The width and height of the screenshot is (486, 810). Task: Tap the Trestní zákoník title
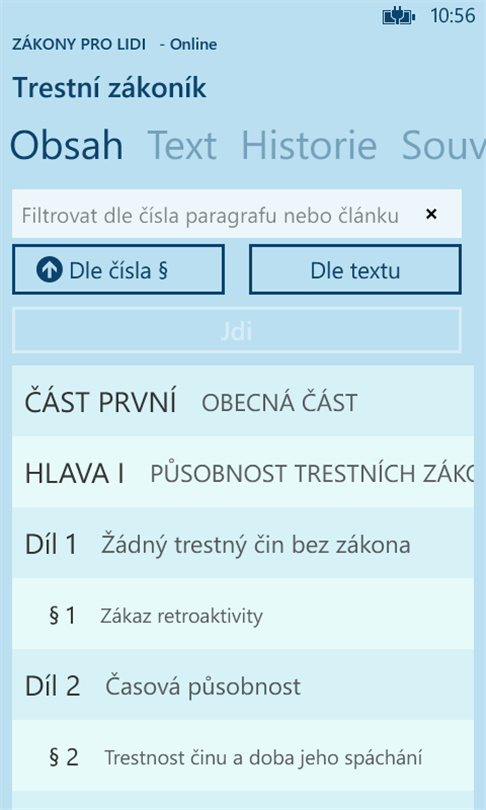[109, 87]
